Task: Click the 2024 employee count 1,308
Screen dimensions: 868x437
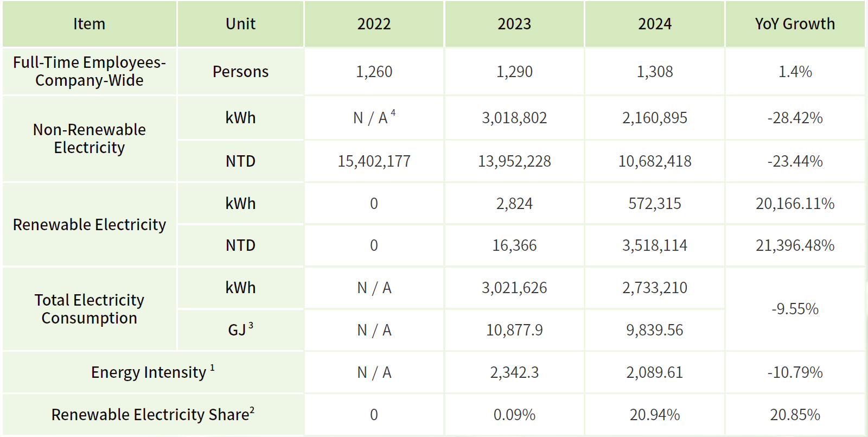Action: point(654,72)
